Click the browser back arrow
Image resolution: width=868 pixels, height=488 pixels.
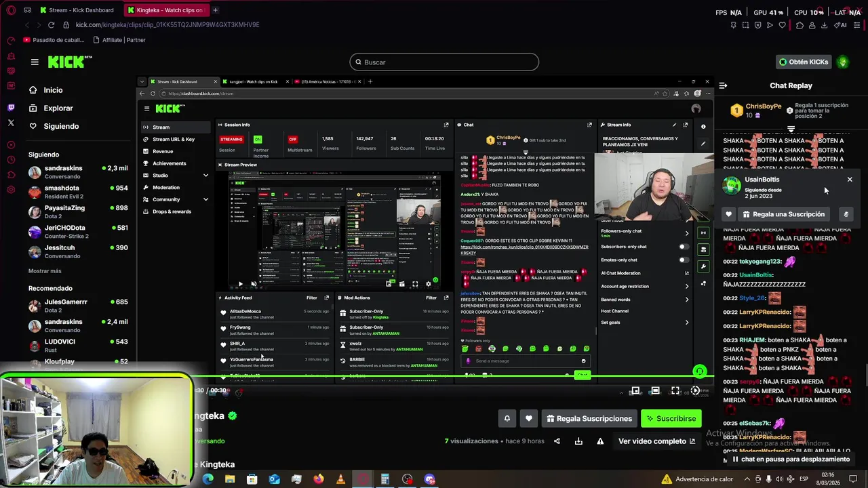tap(27, 25)
